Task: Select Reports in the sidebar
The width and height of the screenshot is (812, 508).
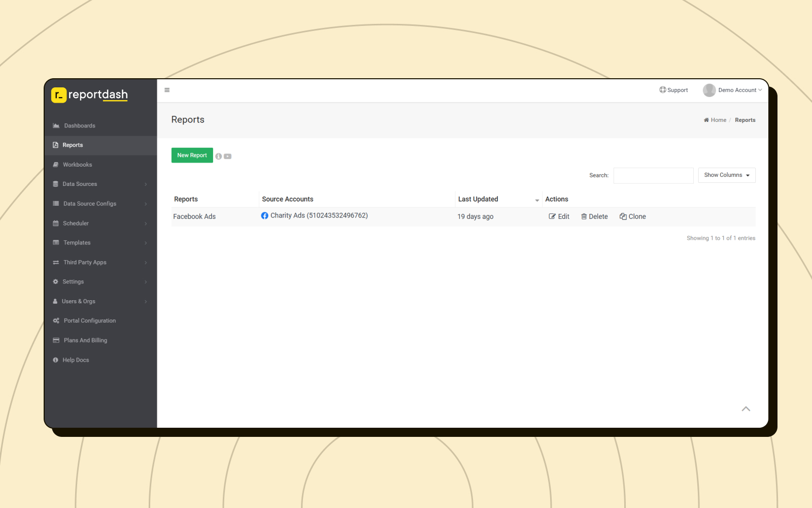Action: [x=100, y=145]
